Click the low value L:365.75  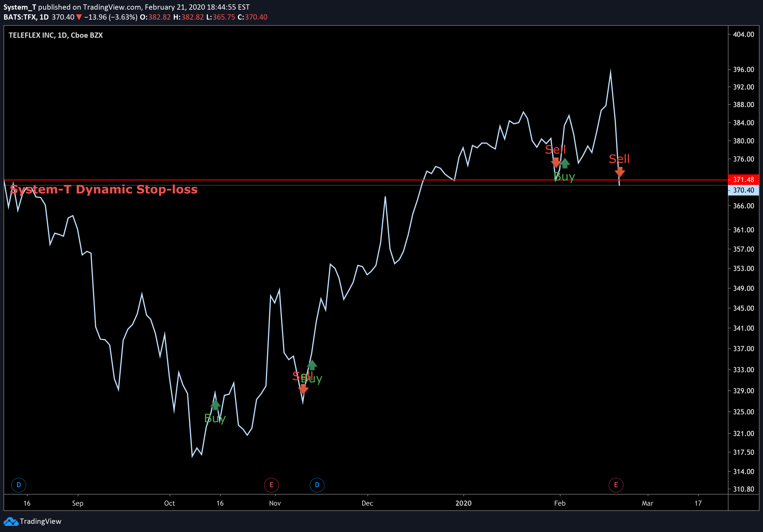(221, 17)
